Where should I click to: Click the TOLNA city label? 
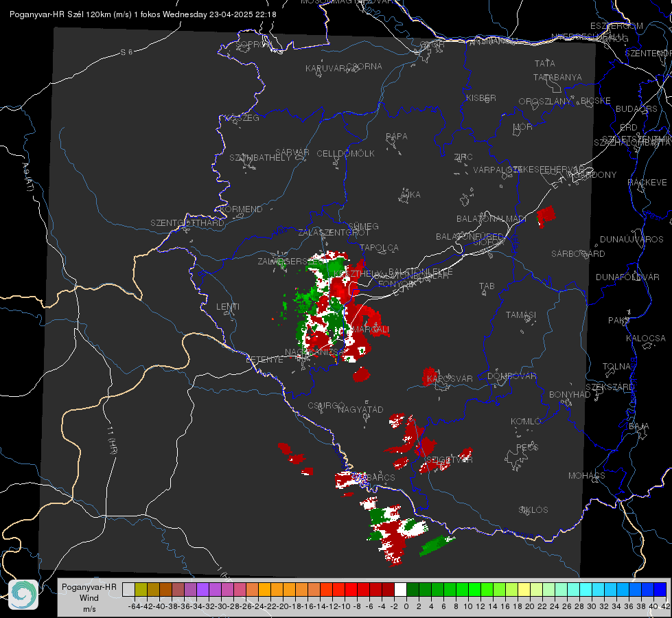click(617, 367)
